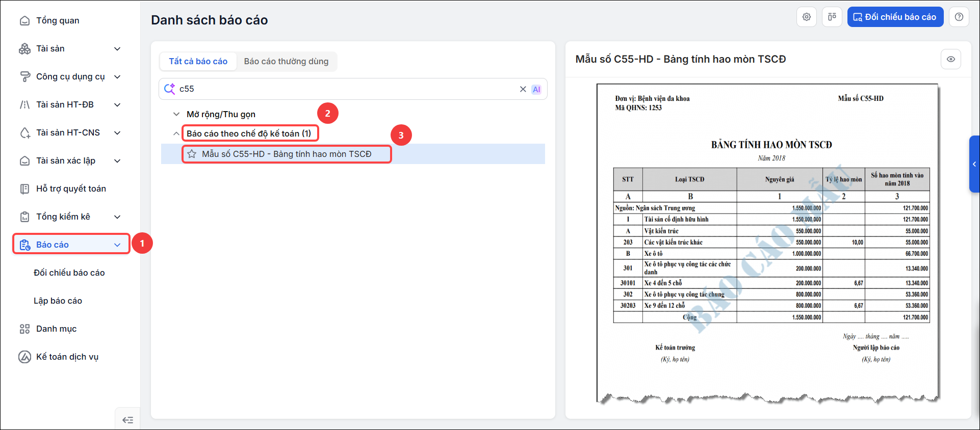Image resolution: width=980 pixels, height=430 pixels.
Task: Click the Công cụ dụng cụ icon
Action: point(24,76)
